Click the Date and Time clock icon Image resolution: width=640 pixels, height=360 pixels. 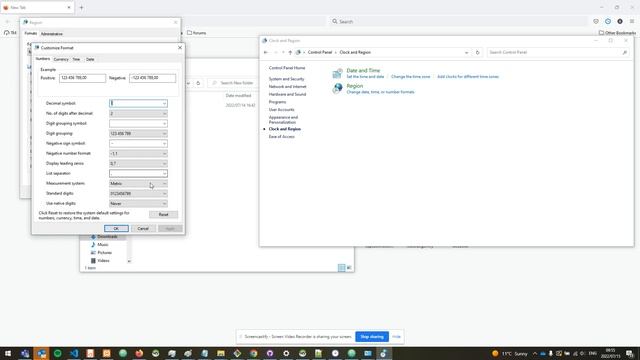338,73
